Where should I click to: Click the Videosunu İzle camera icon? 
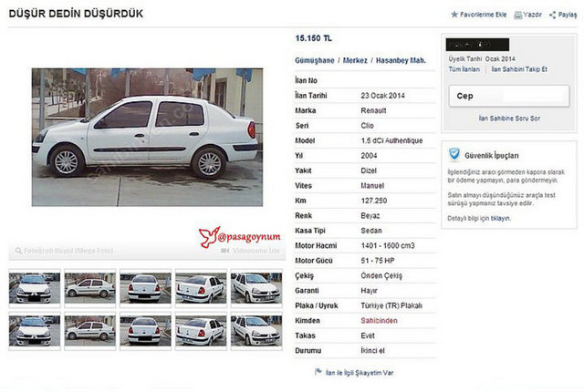[x=225, y=251]
